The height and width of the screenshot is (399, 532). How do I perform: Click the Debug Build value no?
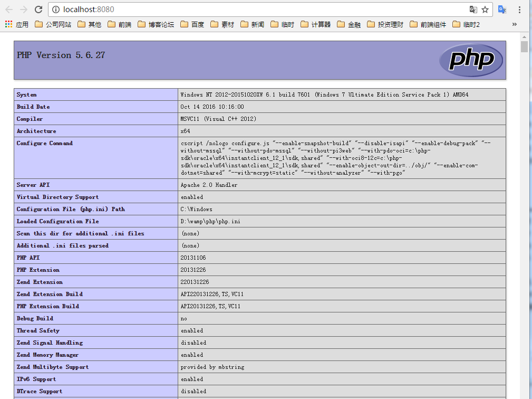[x=183, y=319]
